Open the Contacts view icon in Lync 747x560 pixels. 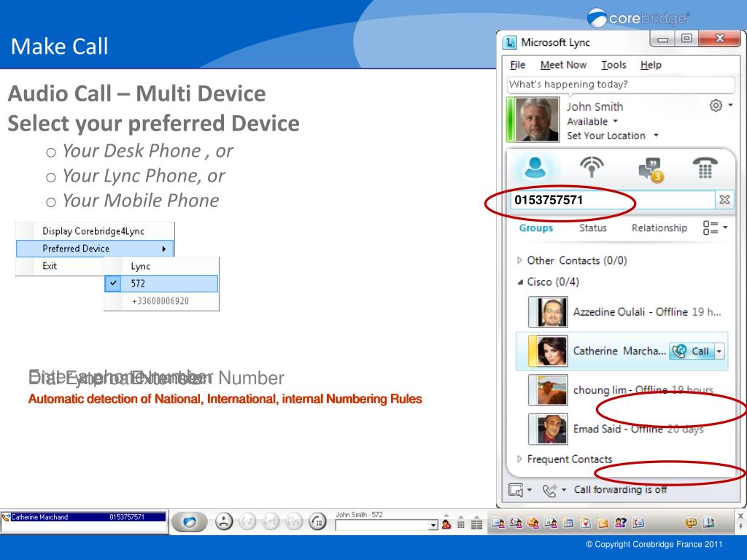pyautogui.click(x=535, y=168)
